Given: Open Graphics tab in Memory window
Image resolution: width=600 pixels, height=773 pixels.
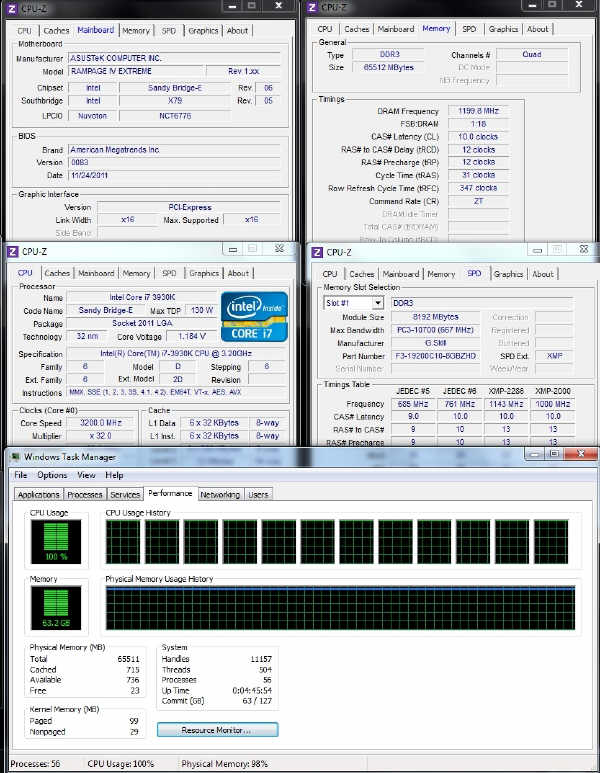Looking at the screenshot, I should pos(503,29).
